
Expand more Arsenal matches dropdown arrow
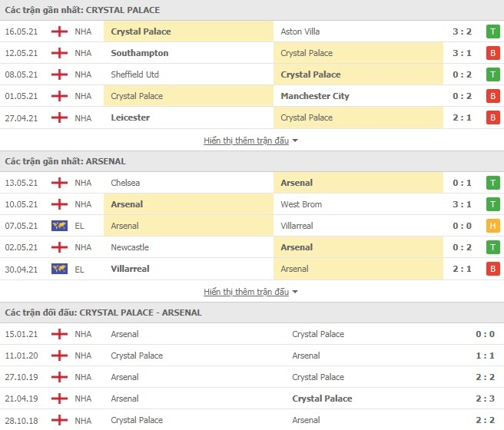point(295,292)
